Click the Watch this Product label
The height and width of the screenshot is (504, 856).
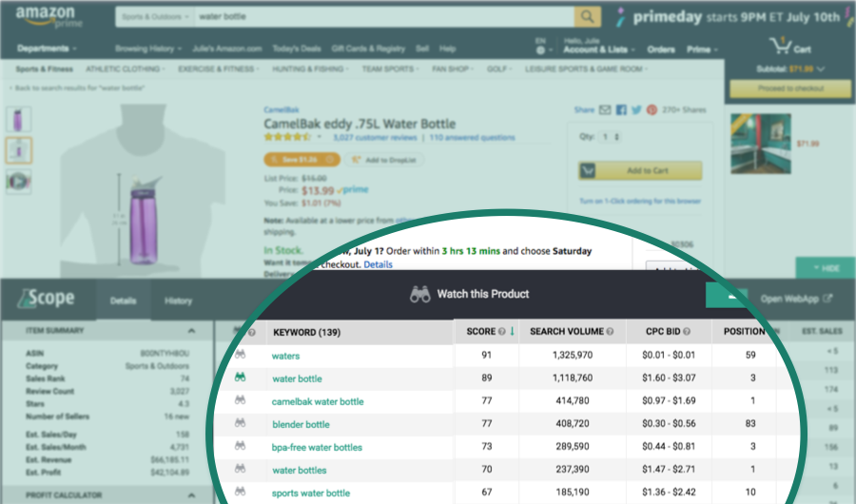(483, 295)
